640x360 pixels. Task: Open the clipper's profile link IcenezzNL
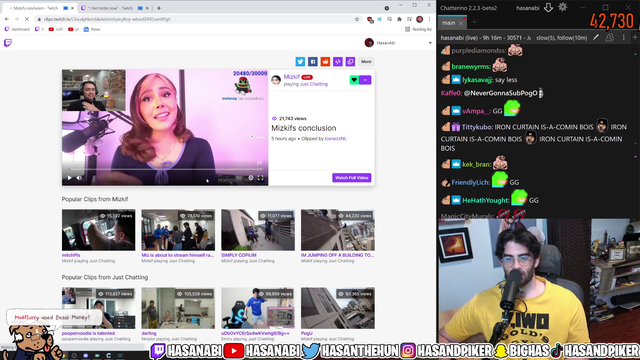click(336, 139)
